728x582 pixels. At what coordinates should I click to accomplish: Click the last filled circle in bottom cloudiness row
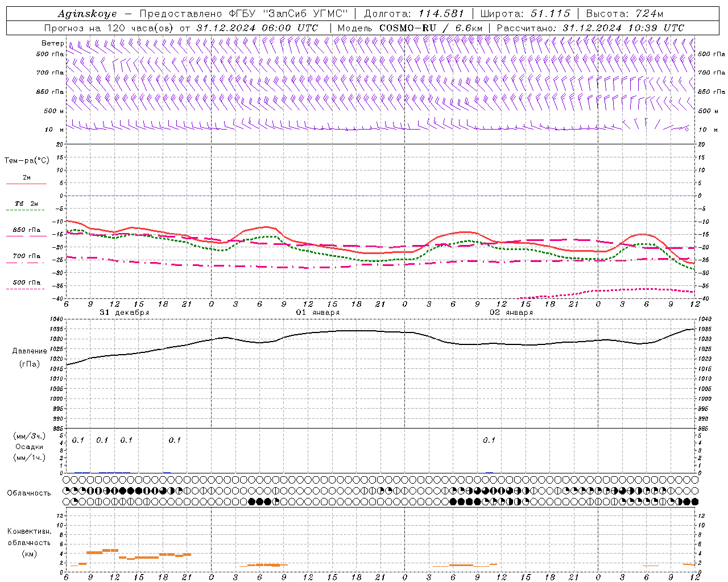click(x=694, y=501)
